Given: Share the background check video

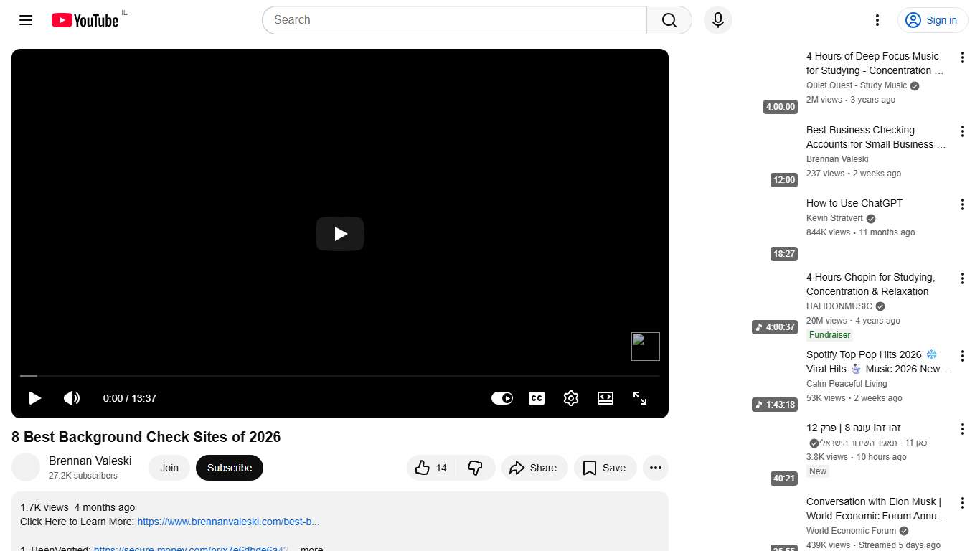Looking at the screenshot, I should click(534, 467).
